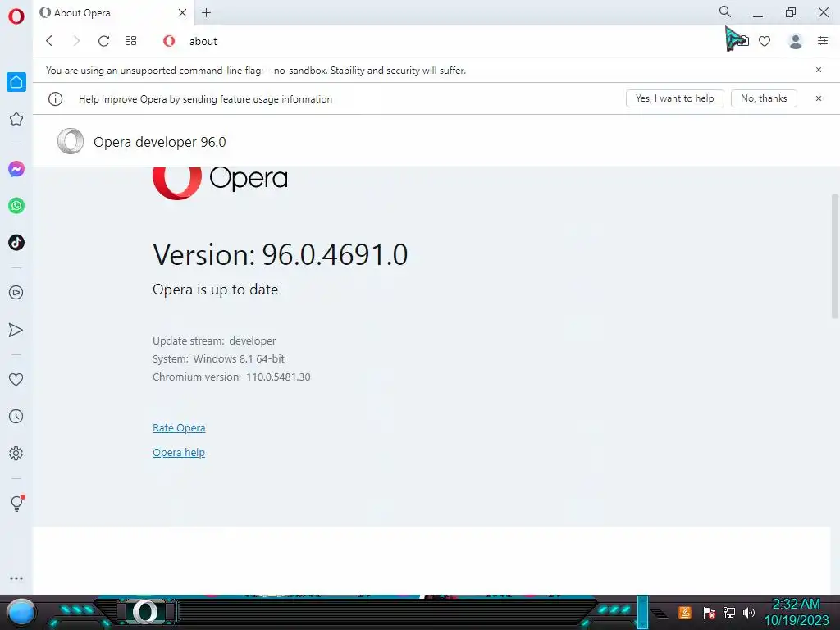Image resolution: width=840 pixels, height=630 pixels.
Task: Click the Chromium version 110.0.5481.30 text
Action: [231, 377]
